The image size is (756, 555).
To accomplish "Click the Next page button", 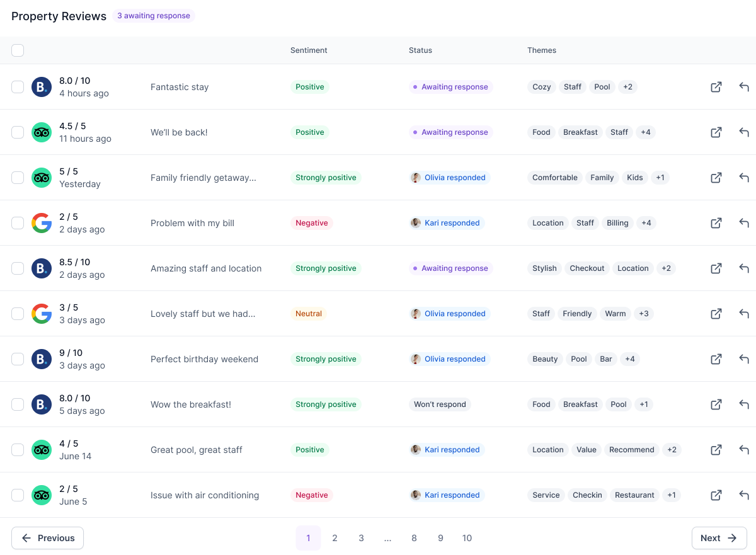I will point(719,538).
